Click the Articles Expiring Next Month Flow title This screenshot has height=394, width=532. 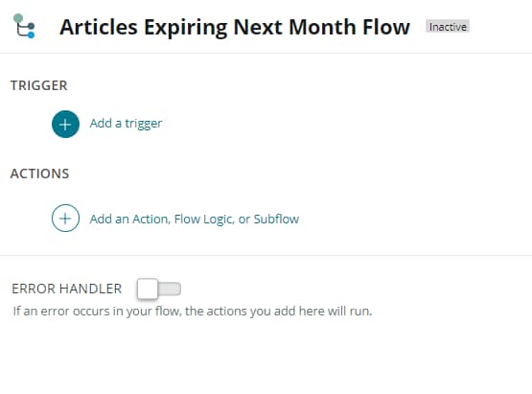pyautogui.click(x=235, y=27)
